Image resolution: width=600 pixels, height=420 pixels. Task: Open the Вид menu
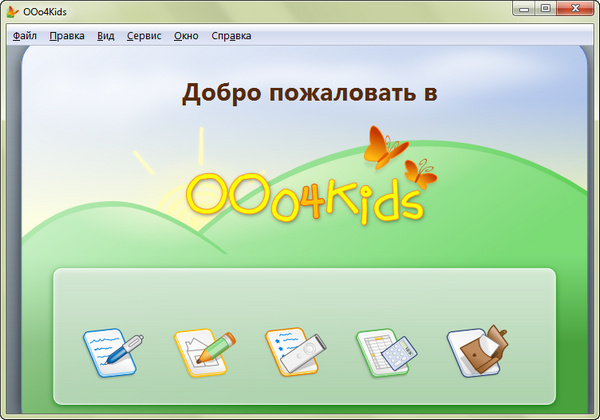pyautogui.click(x=106, y=36)
